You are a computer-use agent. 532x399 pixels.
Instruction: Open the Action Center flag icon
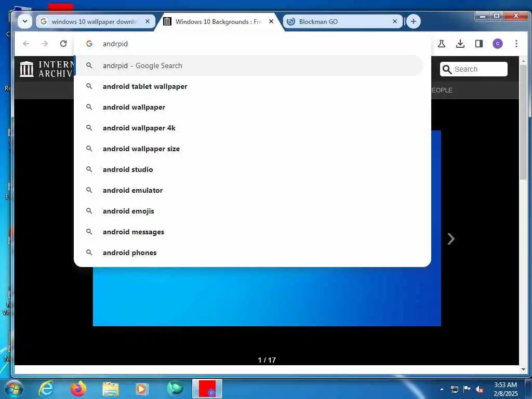pyautogui.click(x=467, y=389)
